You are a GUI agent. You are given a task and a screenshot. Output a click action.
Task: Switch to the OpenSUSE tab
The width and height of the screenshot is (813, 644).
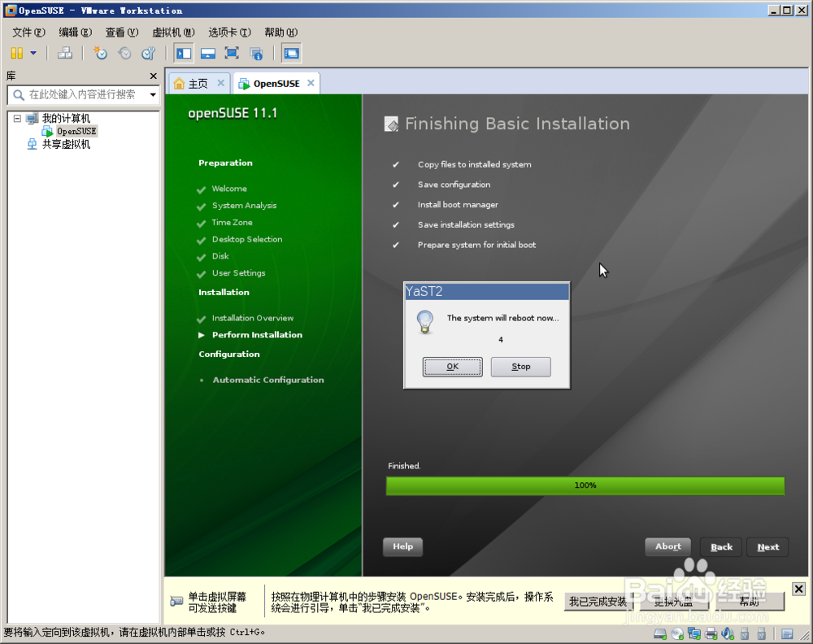click(276, 84)
